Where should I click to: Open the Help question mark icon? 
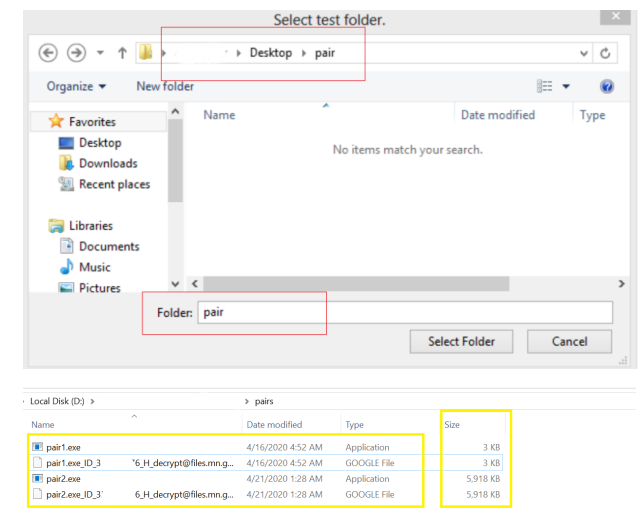point(605,87)
